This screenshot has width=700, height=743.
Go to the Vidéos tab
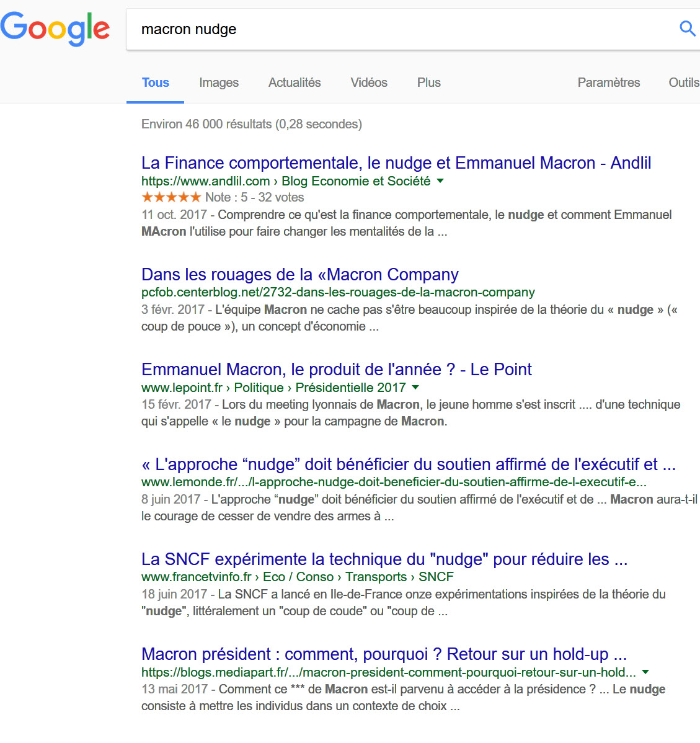369,82
